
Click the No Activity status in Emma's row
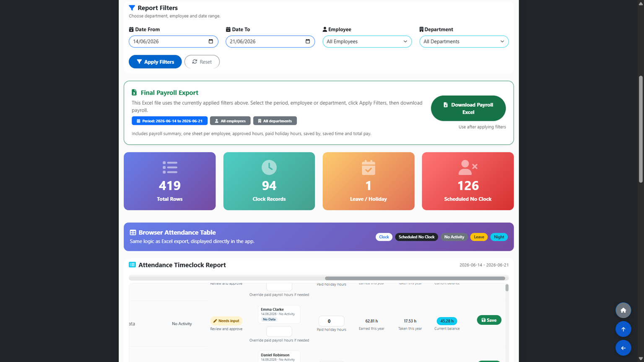[182, 324]
